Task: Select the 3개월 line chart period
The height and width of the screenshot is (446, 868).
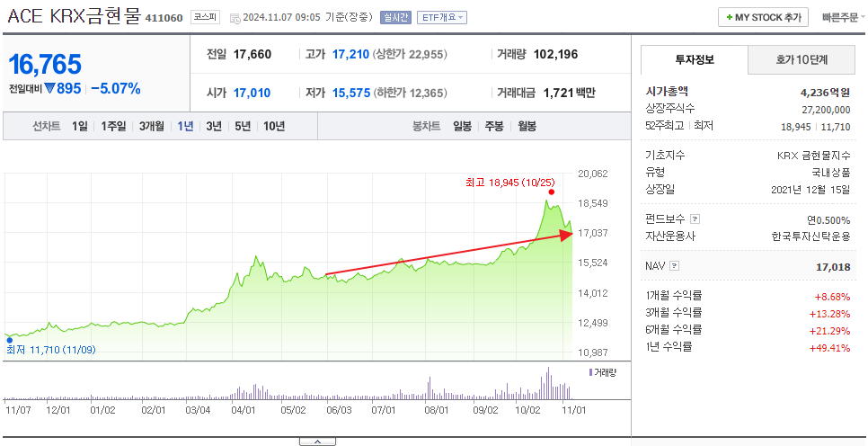Action: tap(152, 126)
